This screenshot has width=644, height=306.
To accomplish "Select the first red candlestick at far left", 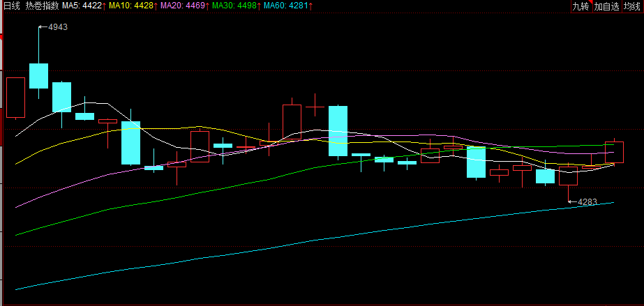I will (x=15, y=98).
